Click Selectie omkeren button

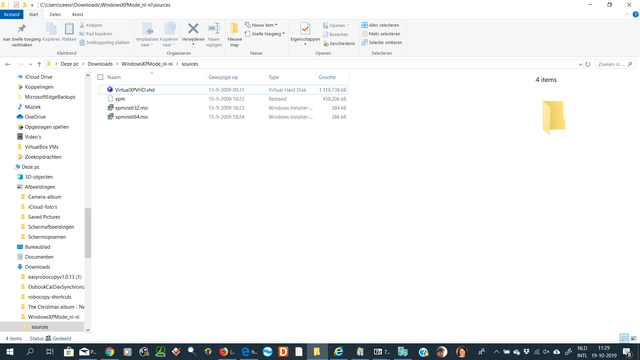[x=382, y=42]
